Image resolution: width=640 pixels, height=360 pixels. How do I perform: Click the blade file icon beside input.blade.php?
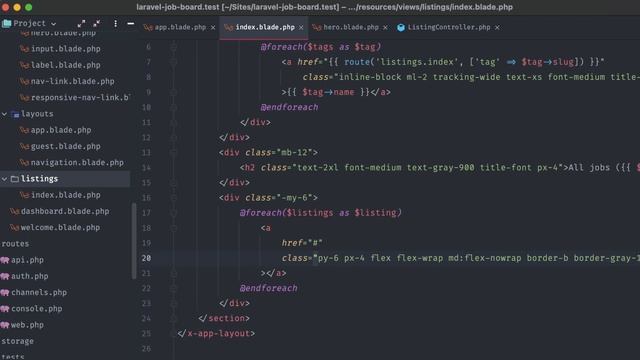tap(24, 49)
